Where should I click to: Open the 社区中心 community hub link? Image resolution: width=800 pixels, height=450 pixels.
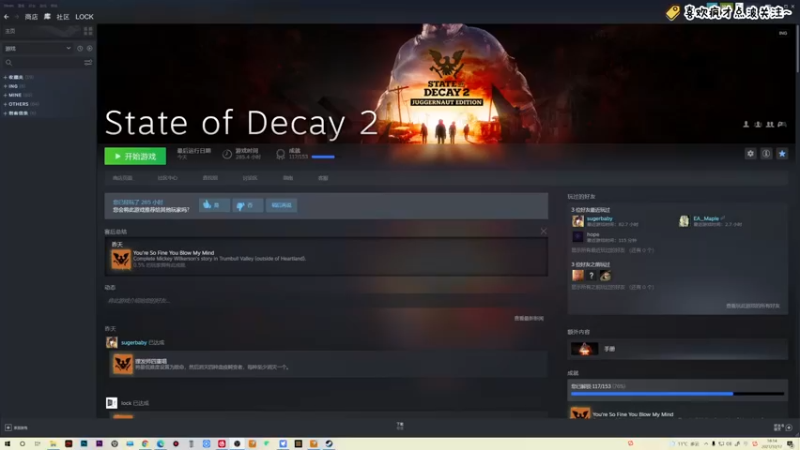coord(167,178)
